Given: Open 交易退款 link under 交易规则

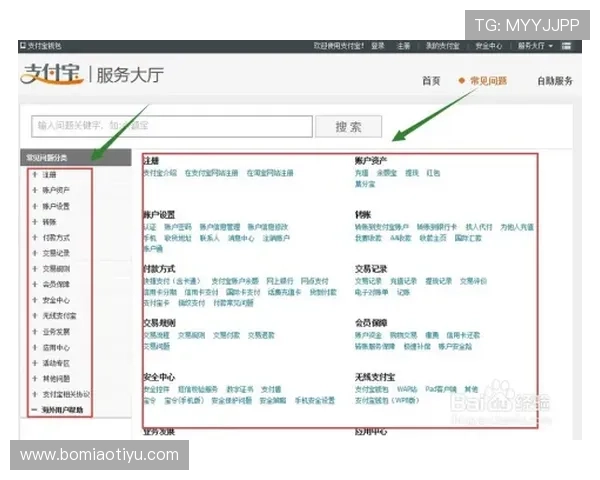Looking at the screenshot, I should pyautogui.click(x=261, y=335).
